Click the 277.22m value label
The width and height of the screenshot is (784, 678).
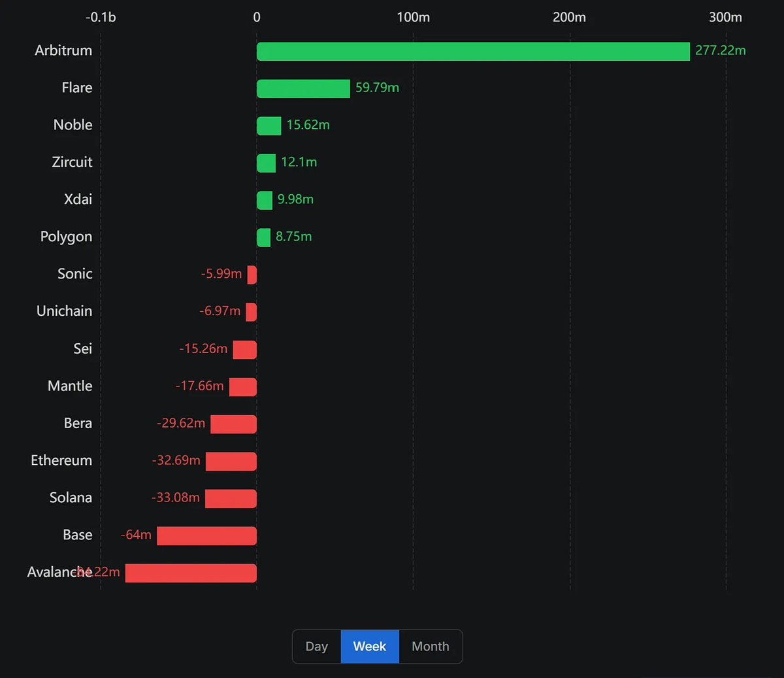coord(720,51)
